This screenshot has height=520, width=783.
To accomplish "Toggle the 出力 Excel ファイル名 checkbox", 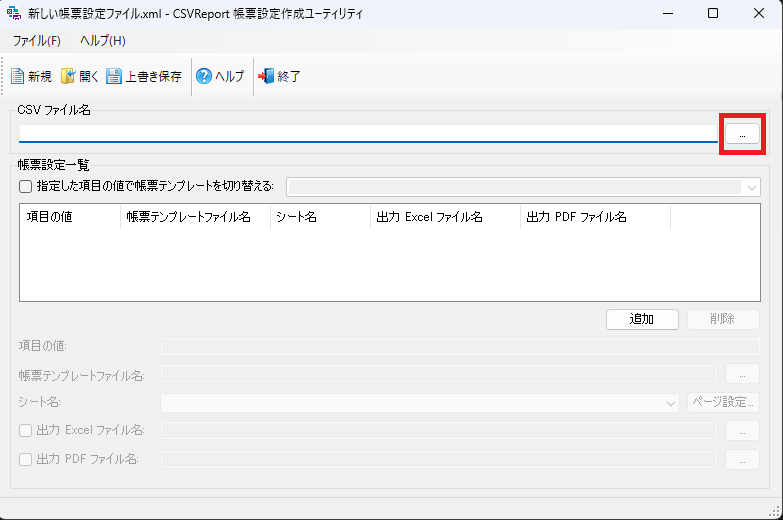I will (25, 431).
